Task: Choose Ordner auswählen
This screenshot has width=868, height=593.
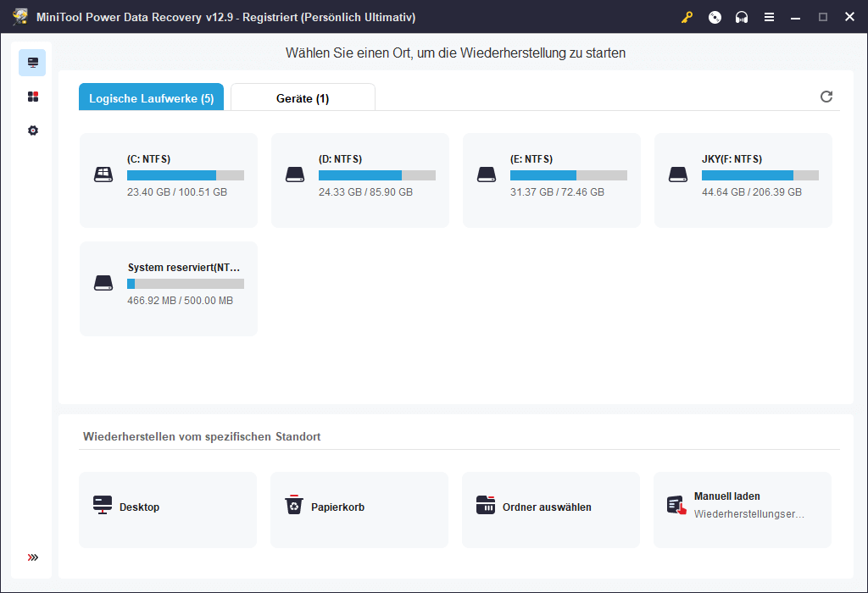Action: tap(551, 509)
